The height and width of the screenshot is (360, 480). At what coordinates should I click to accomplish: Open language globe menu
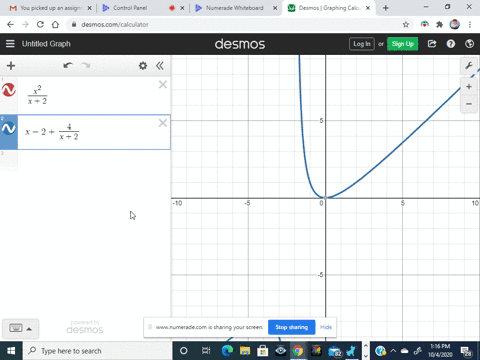click(x=469, y=44)
